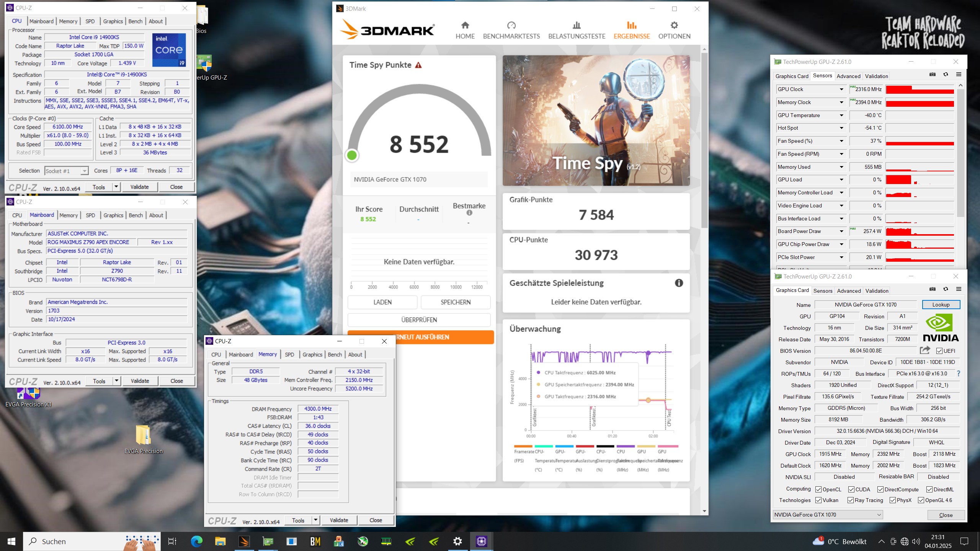
Task: Open CPU-Z taskbar icon
Action: [481, 541]
